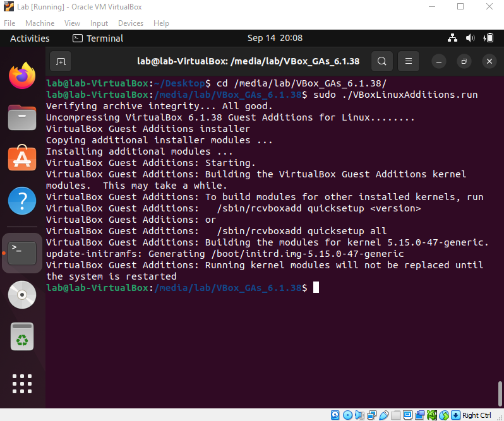Click the Activities button
This screenshot has width=504, height=421.
coord(30,39)
